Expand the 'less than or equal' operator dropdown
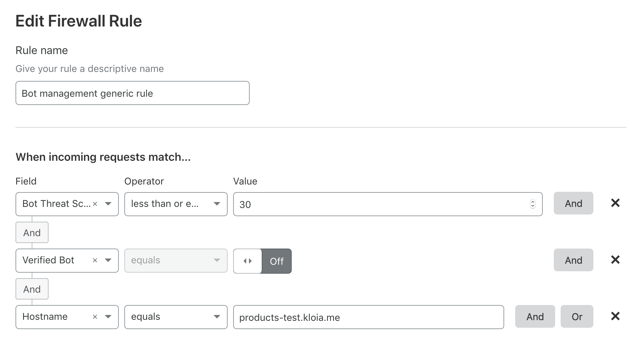 pyautogui.click(x=217, y=204)
